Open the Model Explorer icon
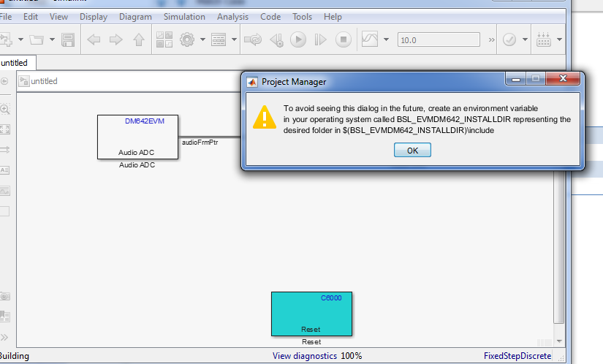Screen dimensions: 603x364 [x=219, y=39]
